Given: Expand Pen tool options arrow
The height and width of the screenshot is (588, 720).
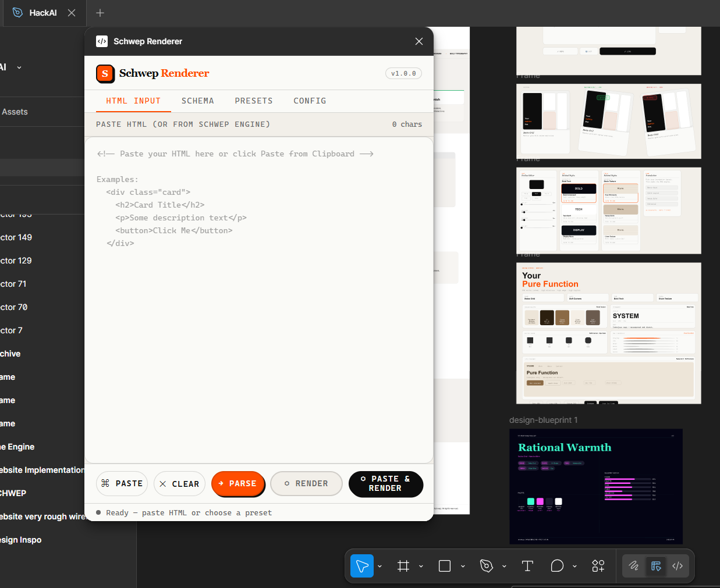Looking at the screenshot, I should 504,566.
